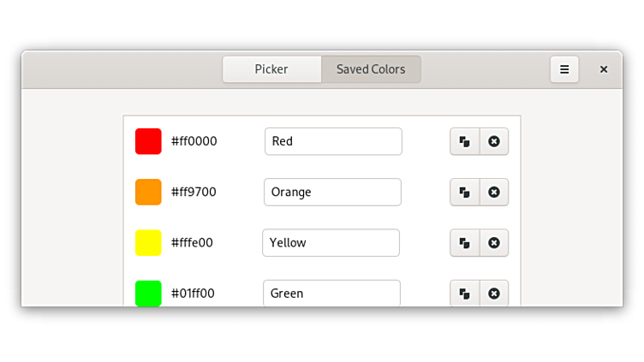
Task: Open the hamburger menu
Action: click(564, 69)
